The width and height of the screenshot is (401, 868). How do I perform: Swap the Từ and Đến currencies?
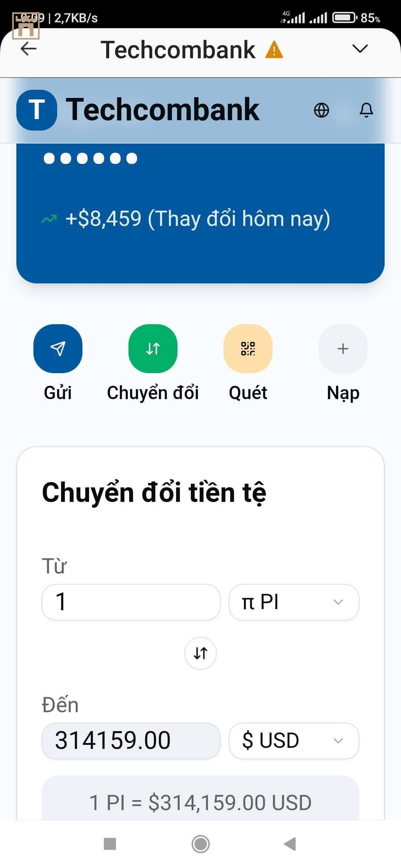200,653
